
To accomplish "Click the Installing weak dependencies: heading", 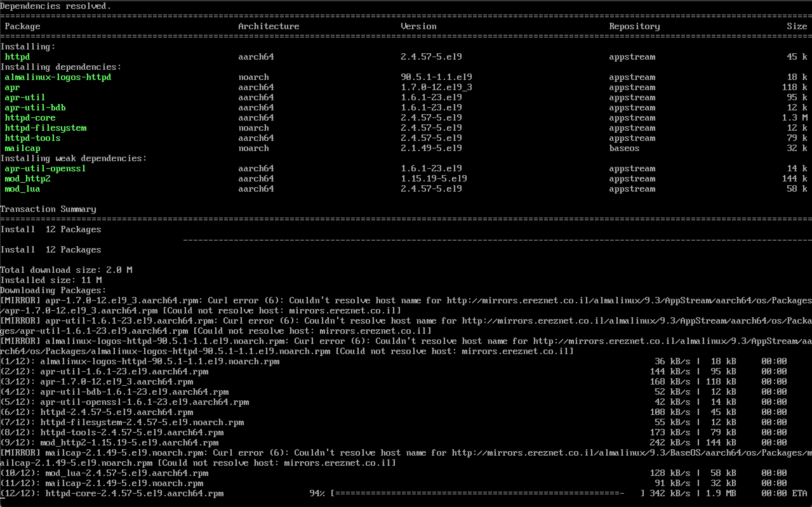I will tap(73, 158).
